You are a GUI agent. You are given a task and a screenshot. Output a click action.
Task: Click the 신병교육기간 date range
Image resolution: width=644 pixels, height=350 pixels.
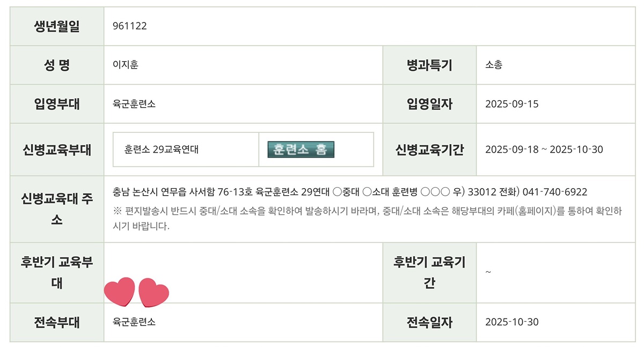544,150
